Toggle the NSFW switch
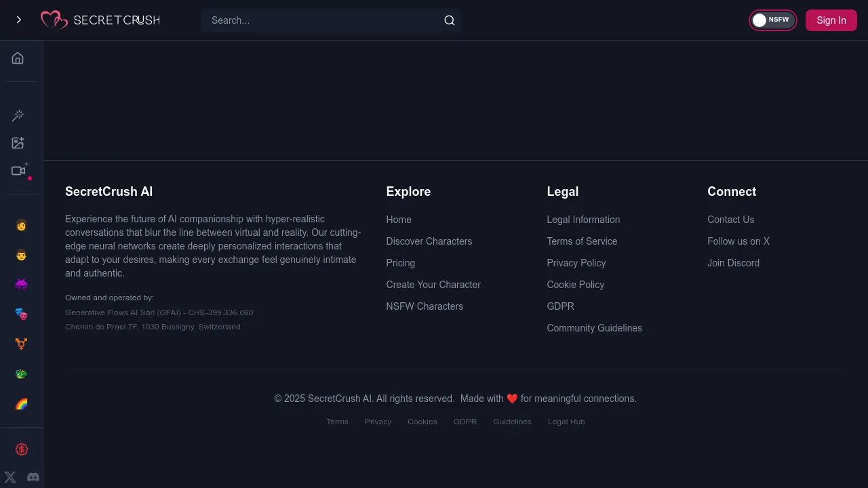868x488 pixels. 772,20
